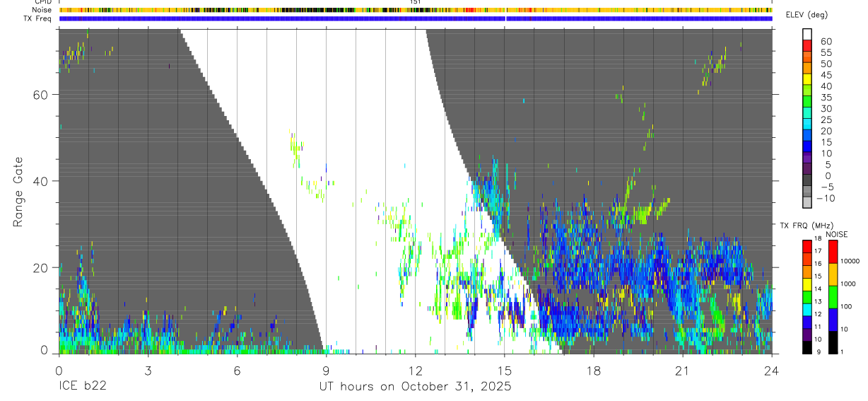Click the blue swatch in the NOISE bar
Screen dimensions: 868x401
(833, 319)
